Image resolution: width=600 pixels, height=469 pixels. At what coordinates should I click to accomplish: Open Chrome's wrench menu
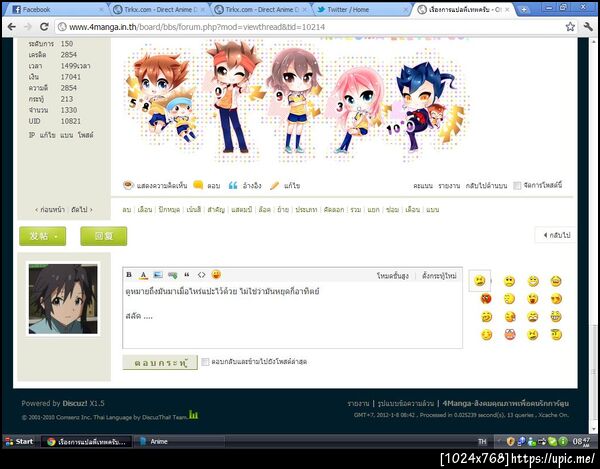(588, 26)
